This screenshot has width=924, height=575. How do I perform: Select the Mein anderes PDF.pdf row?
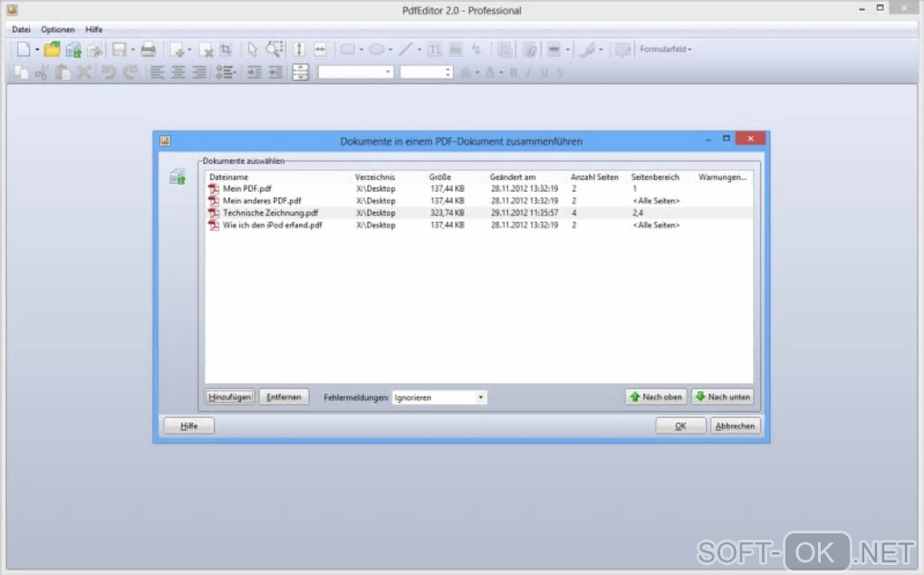point(478,201)
